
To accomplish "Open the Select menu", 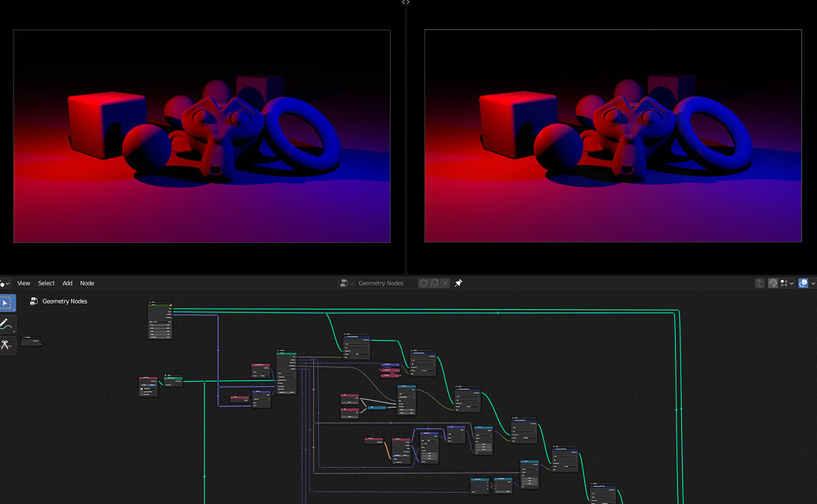I will 47,283.
